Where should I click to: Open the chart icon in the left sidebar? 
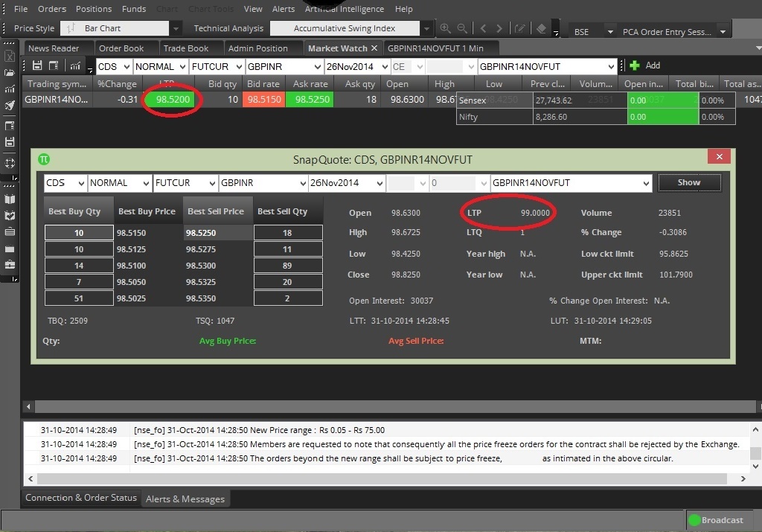click(x=9, y=89)
